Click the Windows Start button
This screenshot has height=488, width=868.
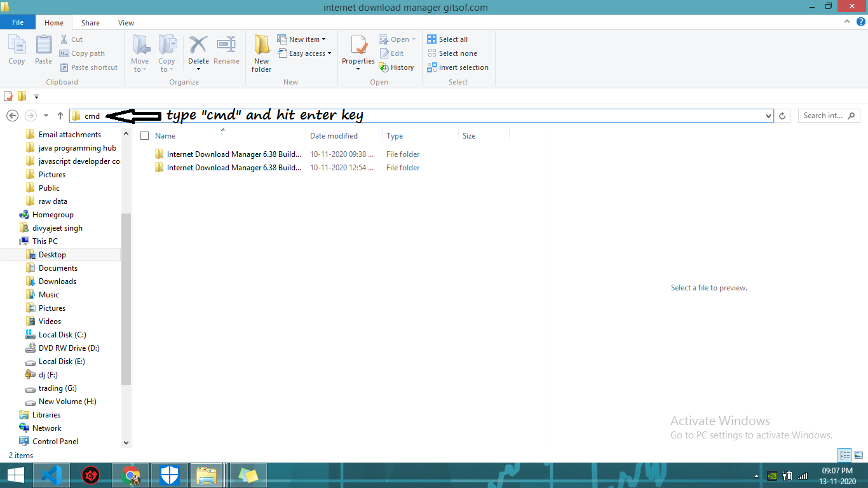coord(15,475)
